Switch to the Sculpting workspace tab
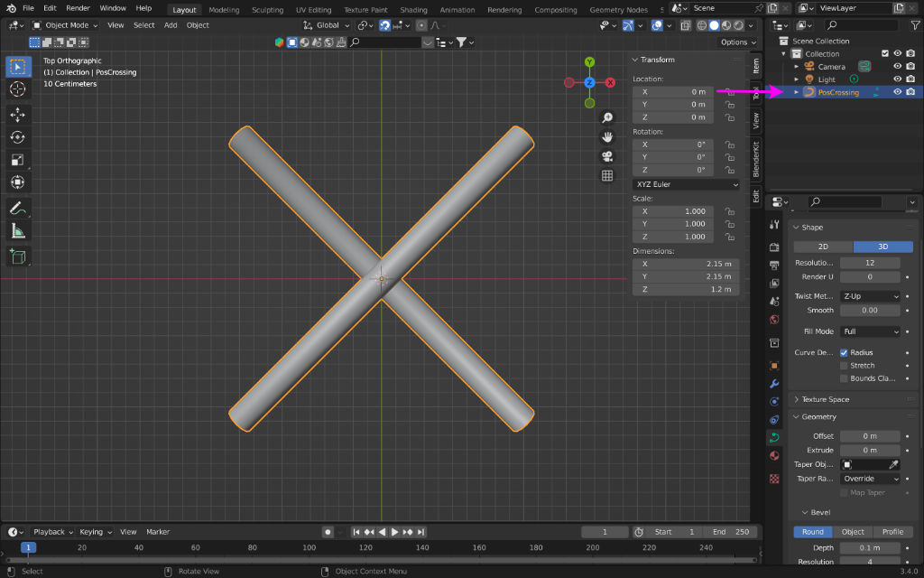 coord(267,10)
